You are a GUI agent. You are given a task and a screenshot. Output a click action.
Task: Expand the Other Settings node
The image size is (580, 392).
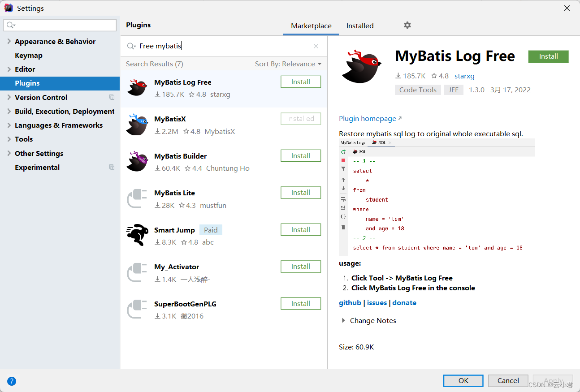[x=9, y=153]
